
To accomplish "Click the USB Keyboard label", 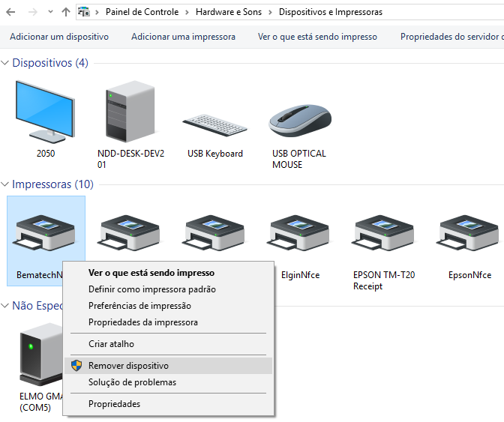I will 215,154.
